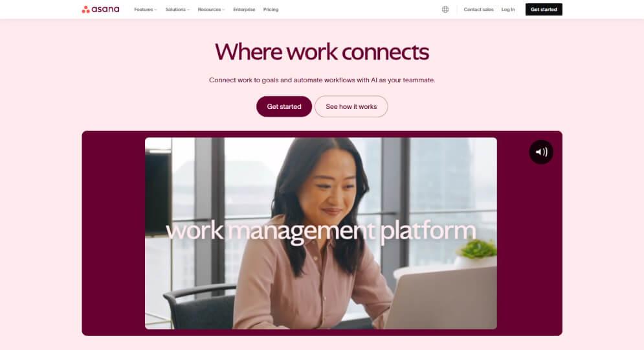Click the Asana three-dot logo icon
The width and height of the screenshot is (644, 350).
[85, 10]
